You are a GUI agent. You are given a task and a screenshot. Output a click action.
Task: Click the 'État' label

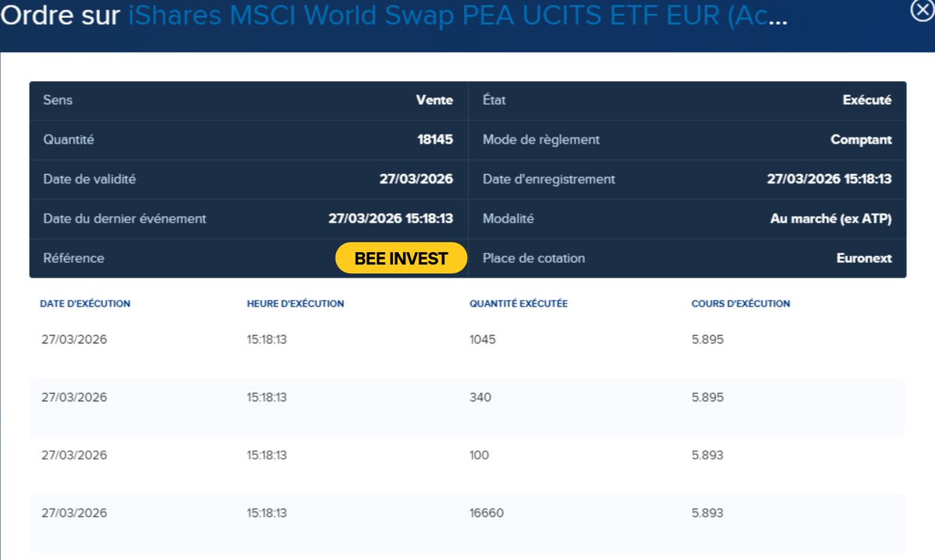[494, 100]
